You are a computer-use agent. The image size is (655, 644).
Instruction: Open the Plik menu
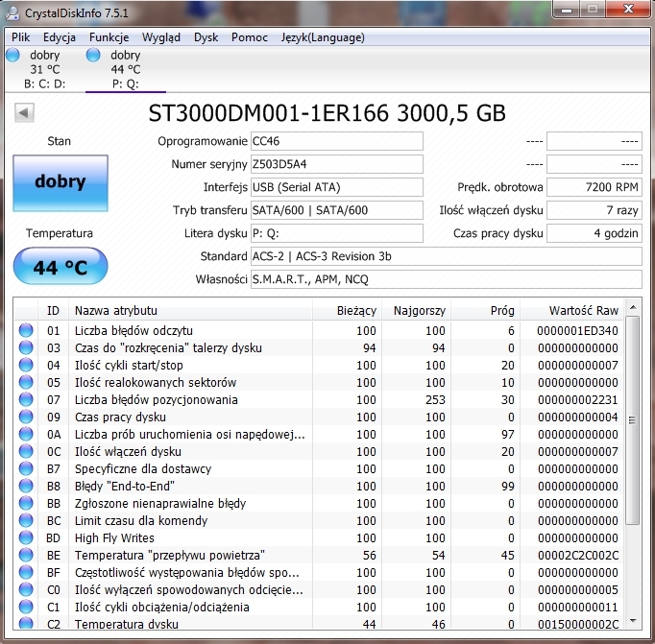(x=20, y=37)
